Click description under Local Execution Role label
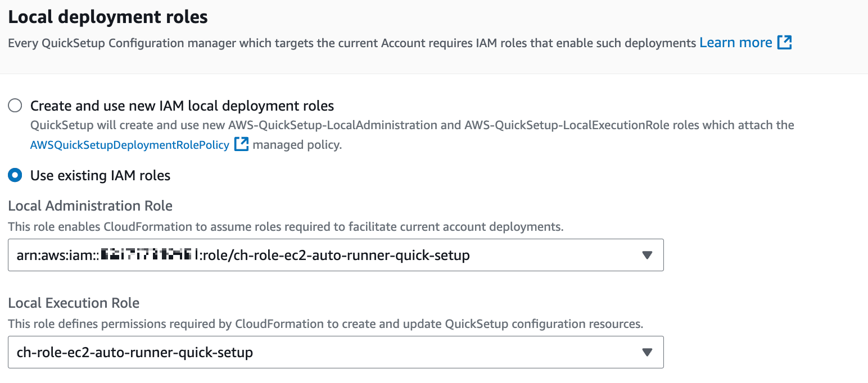This screenshot has height=383, width=868. 325,324
